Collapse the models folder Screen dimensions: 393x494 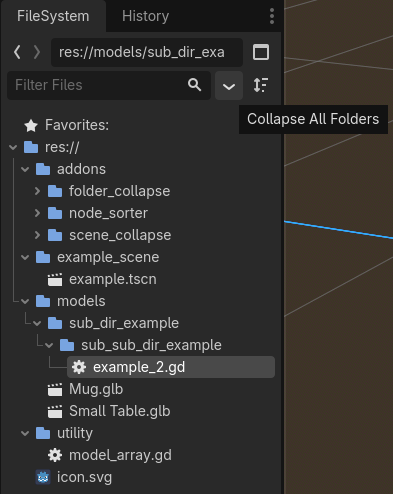(x=25, y=301)
